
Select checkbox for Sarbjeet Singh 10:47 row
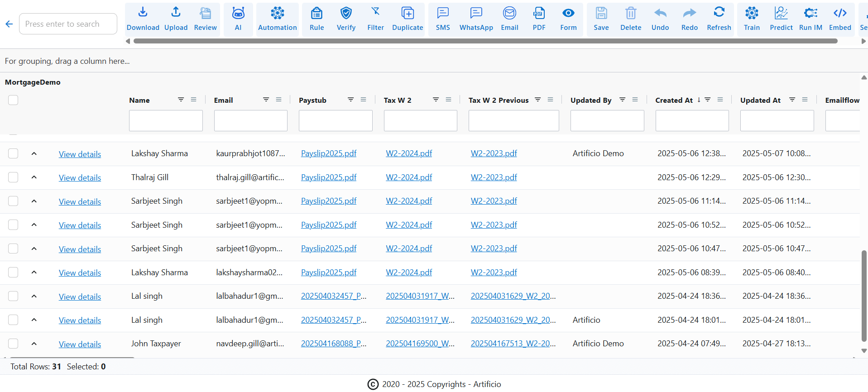[x=13, y=249]
